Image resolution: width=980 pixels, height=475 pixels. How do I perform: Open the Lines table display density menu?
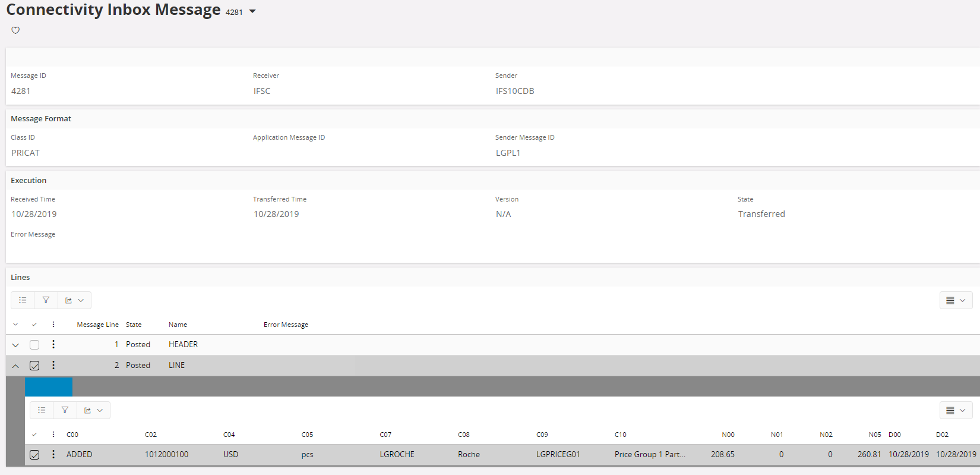pos(956,301)
